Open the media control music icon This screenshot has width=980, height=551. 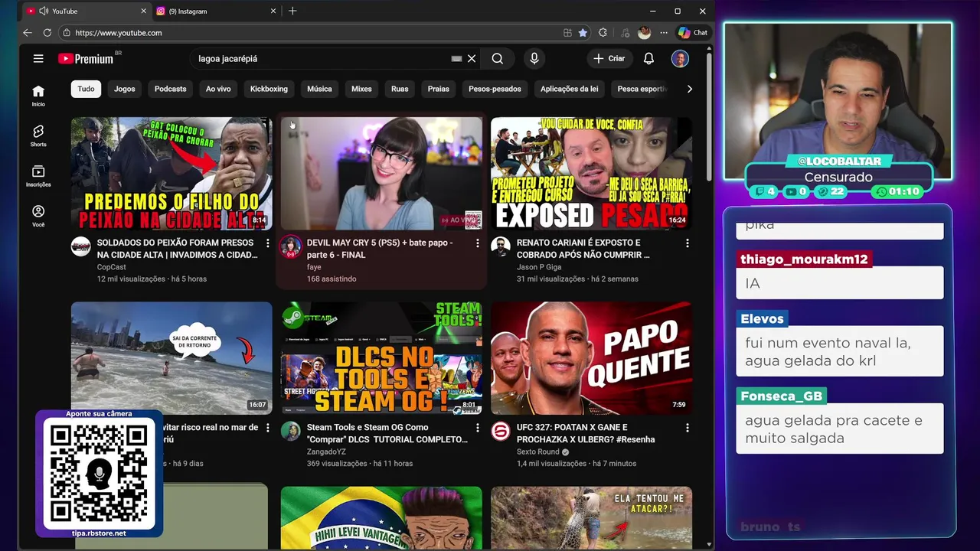(626, 33)
